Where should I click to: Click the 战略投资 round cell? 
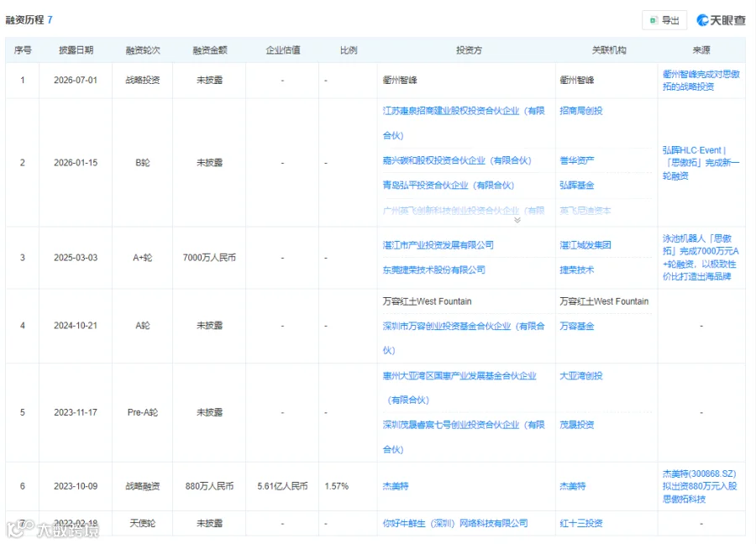tap(143, 81)
